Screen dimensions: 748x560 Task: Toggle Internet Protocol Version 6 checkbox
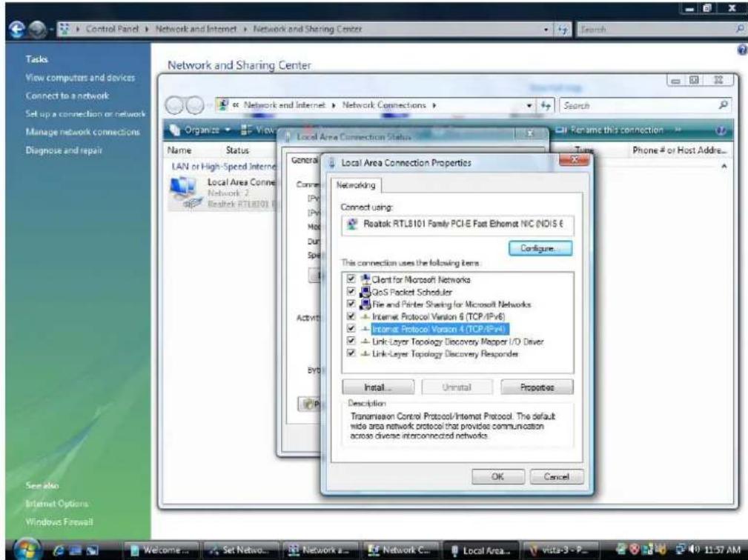point(351,316)
